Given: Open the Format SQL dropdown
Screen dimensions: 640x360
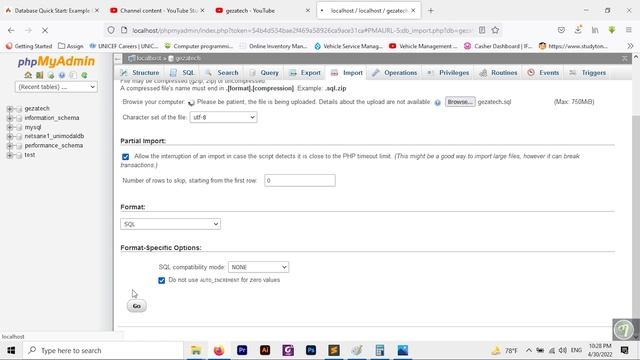Looking at the screenshot, I should [x=171, y=224].
